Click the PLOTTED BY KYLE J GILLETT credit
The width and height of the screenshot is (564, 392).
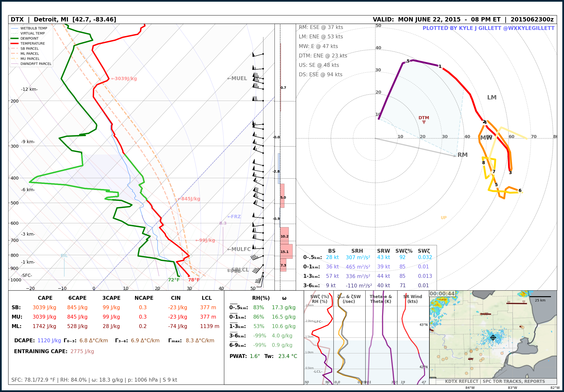[488, 28]
